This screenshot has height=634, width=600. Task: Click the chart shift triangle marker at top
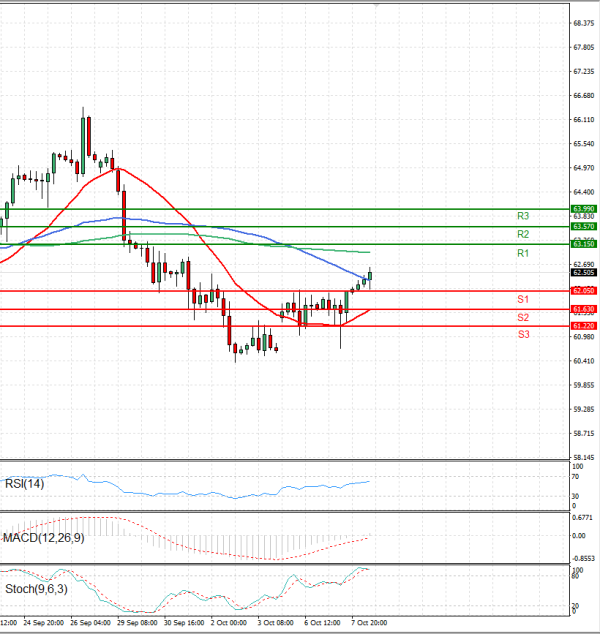[x=377, y=5]
